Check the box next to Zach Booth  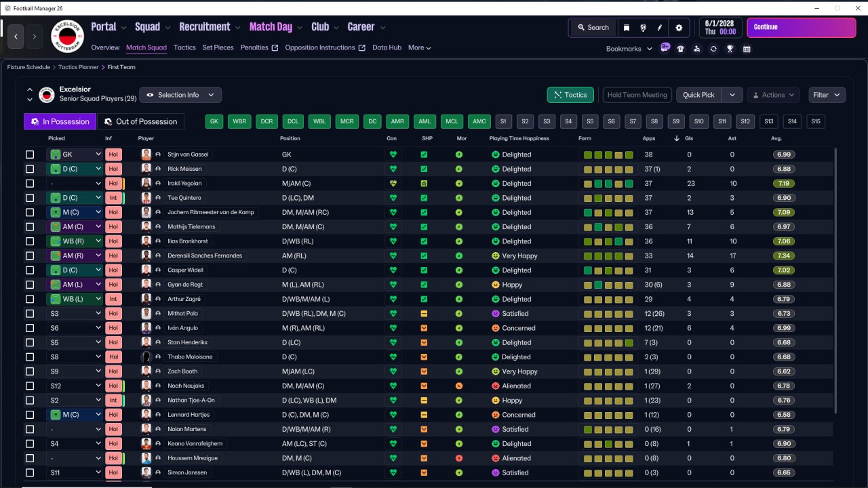[x=30, y=371]
